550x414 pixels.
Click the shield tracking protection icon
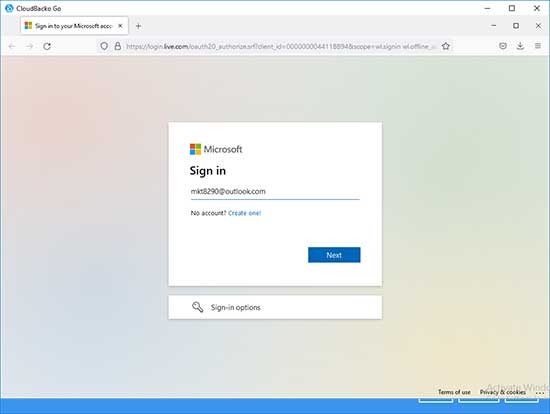pyautogui.click(x=104, y=46)
